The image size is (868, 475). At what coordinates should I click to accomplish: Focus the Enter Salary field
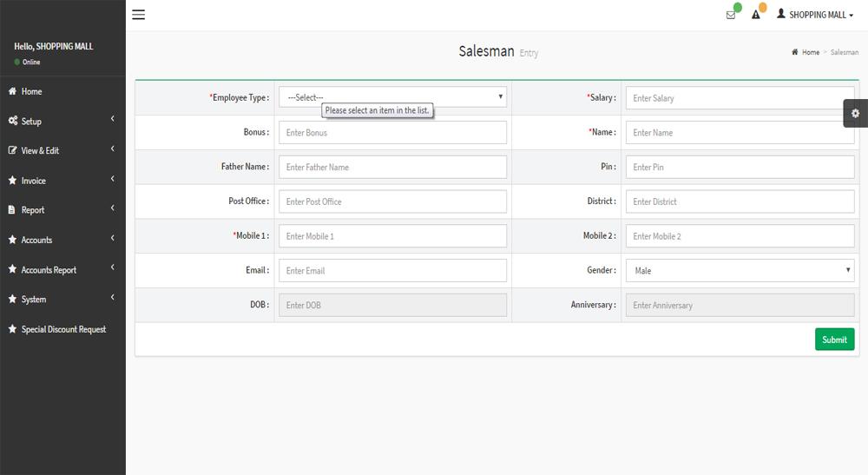(740, 98)
